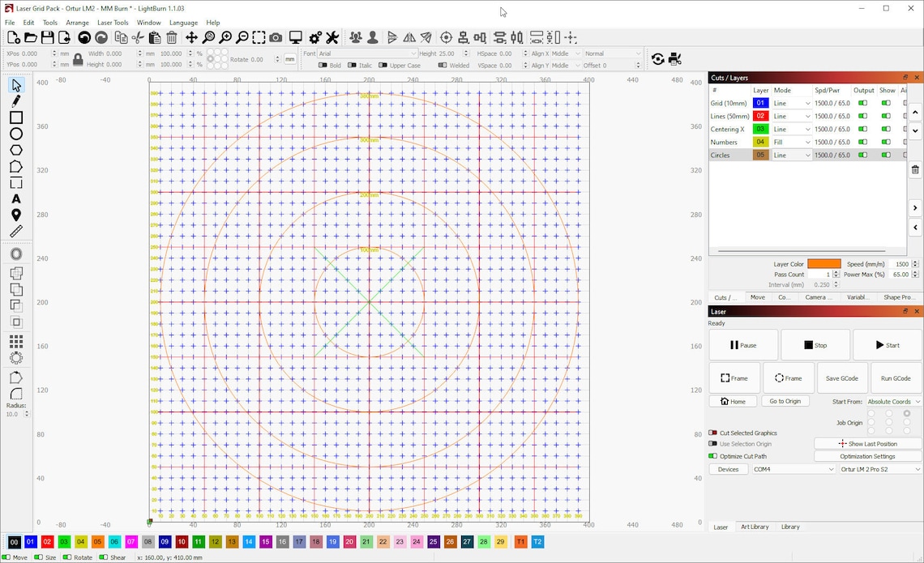Switch to Camera tab
The height and width of the screenshot is (563, 924).
(819, 297)
